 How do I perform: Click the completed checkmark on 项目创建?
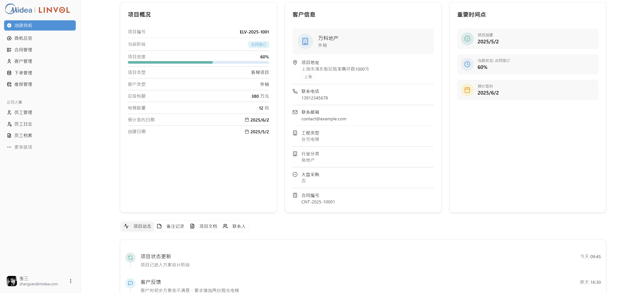point(467,39)
